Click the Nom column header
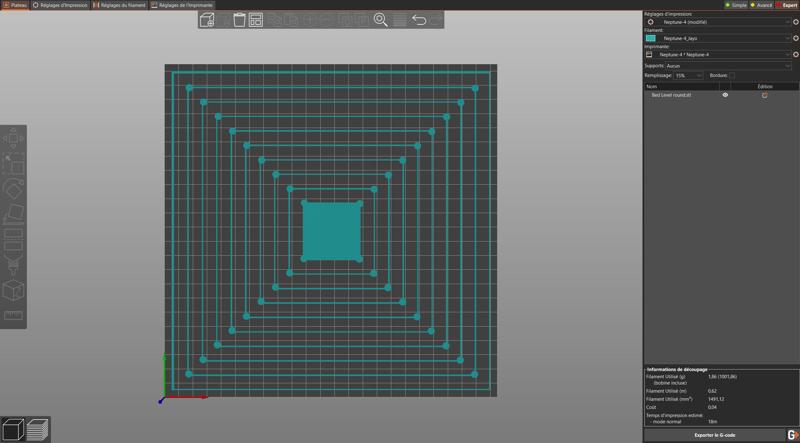Screen dimensions: 800x443 pos(681,87)
